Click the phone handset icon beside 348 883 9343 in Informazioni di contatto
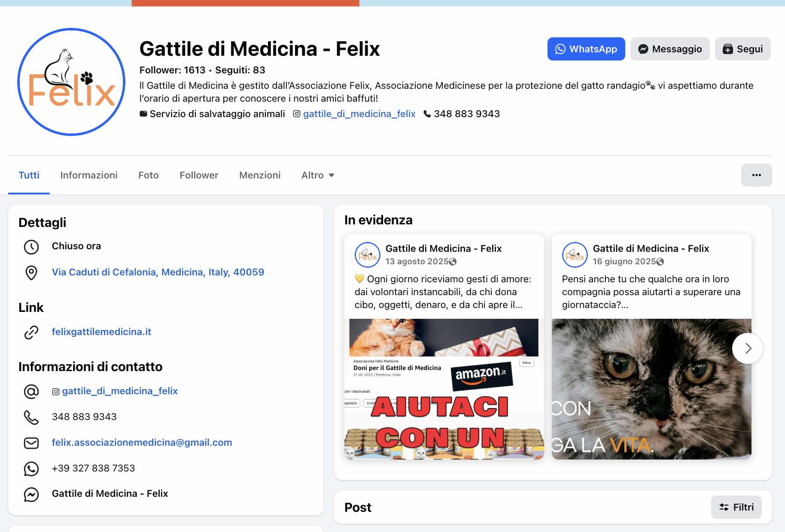Viewport: 785px width, 532px height. (31, 417)
